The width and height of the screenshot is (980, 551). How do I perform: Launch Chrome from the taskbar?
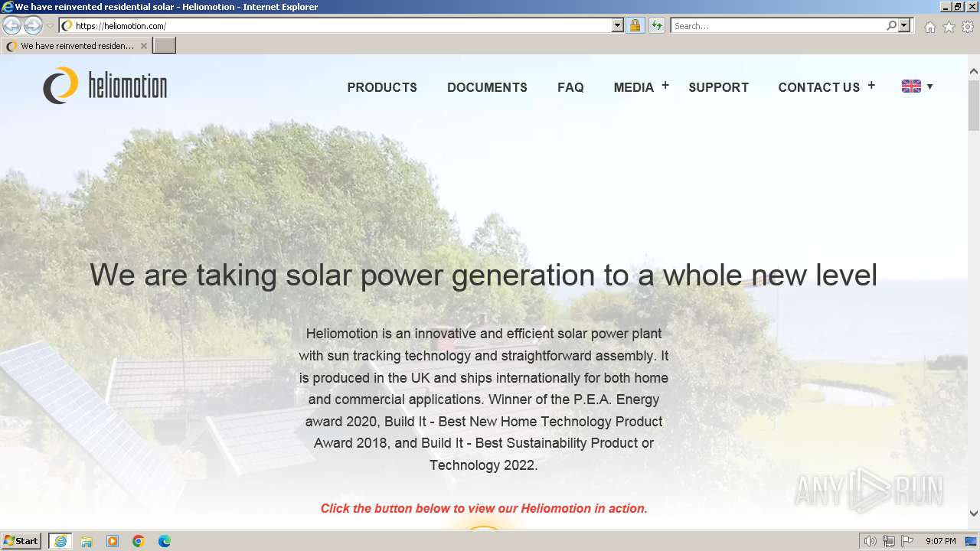pyautogui.click(x=139, y=541)
